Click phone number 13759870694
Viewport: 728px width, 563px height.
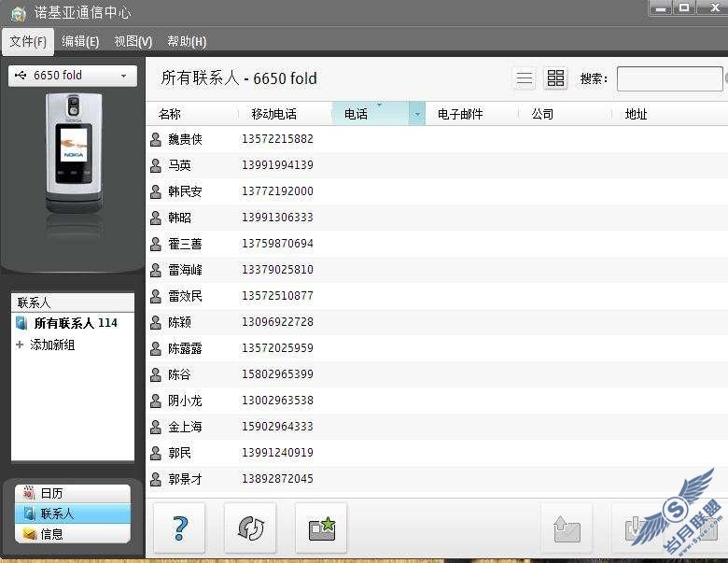[x=277, y=243]
